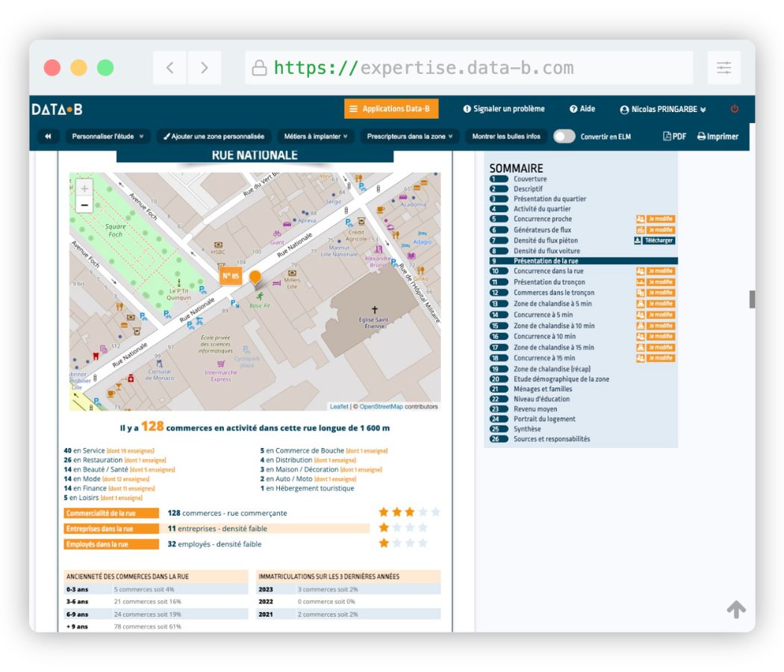This screenshot has height=672, width=784.
Task: Click the power logout icon top right
Action: click(x=735, y=108)
